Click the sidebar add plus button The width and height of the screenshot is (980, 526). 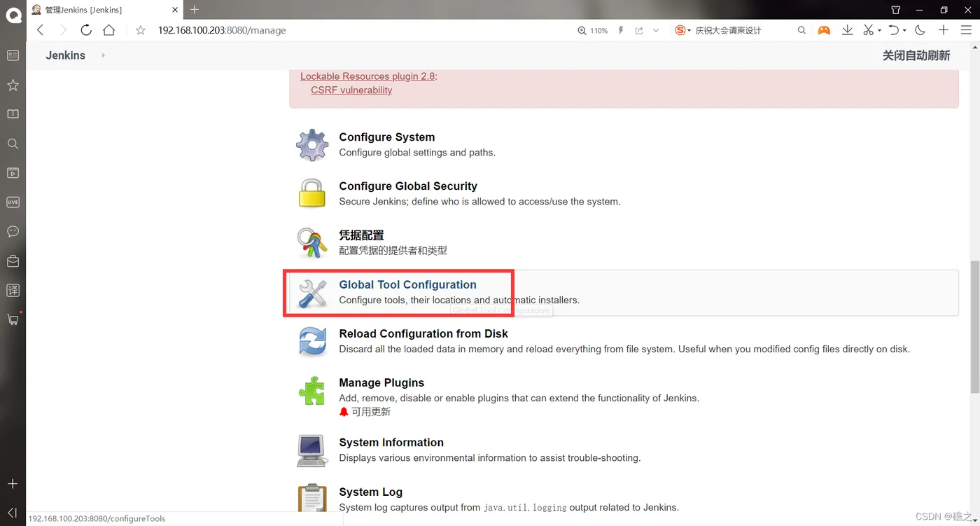pyautogui.click(x=13, y=484)
